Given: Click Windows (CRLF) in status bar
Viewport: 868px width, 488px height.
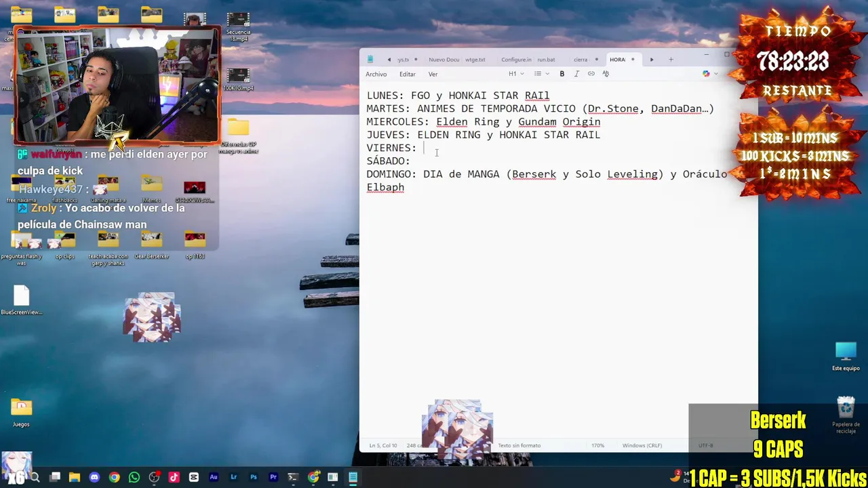Looking at the screenshot, I should point(642,445).
